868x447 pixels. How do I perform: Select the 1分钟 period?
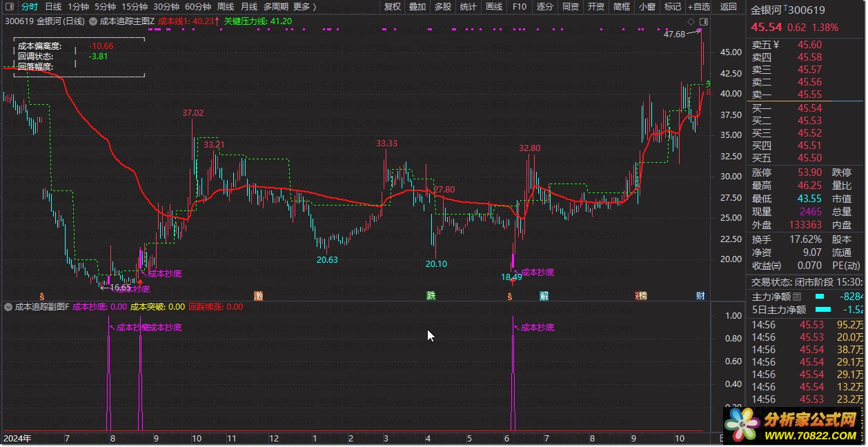(x=79, y=7)
